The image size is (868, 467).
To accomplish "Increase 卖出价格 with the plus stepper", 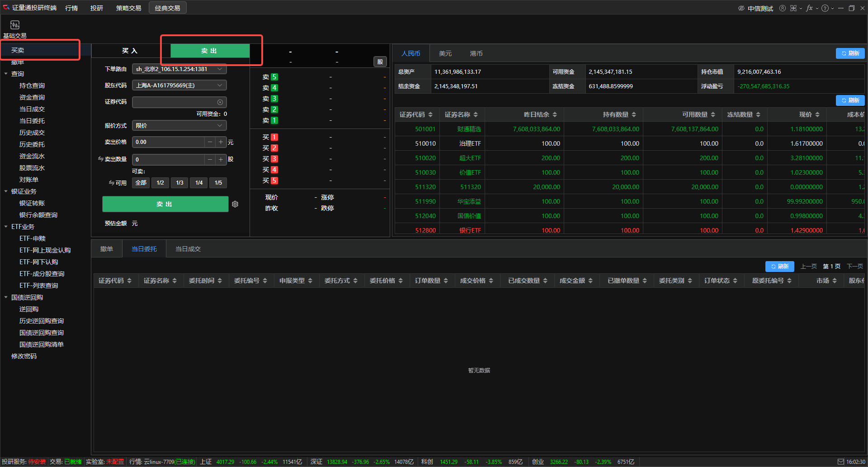I will (221, 142).
